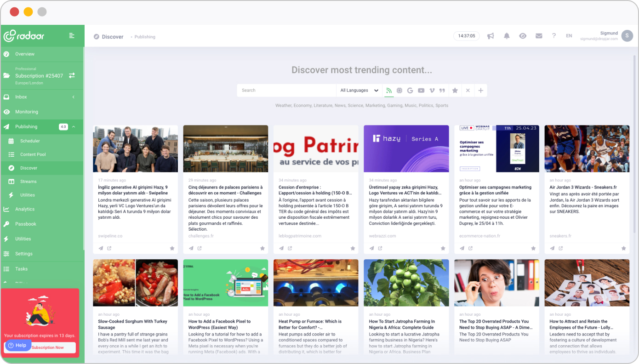Click the Sports topic link
The image size is (639, 364).
pyautogui.click(x=442, y=106)
